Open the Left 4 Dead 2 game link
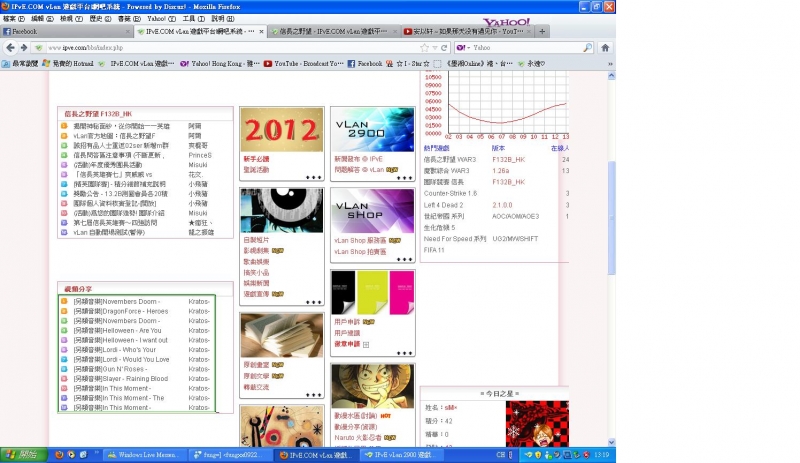800x463 pixels. [x=443, y=205]
